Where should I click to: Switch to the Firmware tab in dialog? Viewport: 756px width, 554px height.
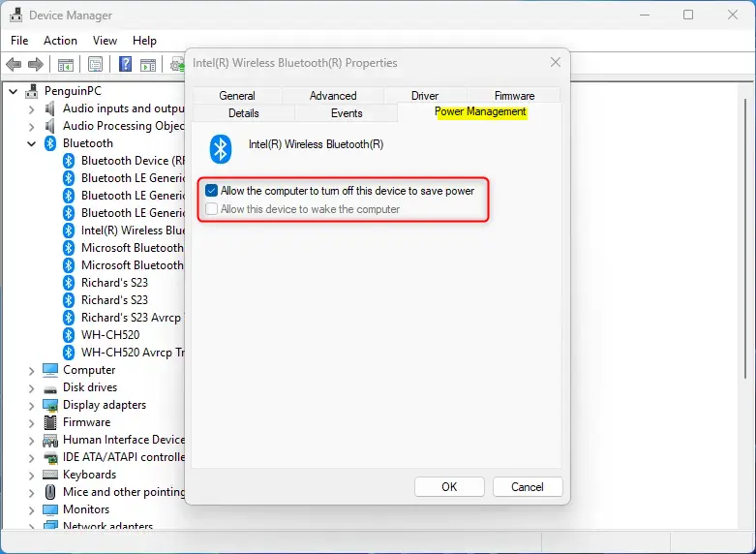click(x=514, y=96)
